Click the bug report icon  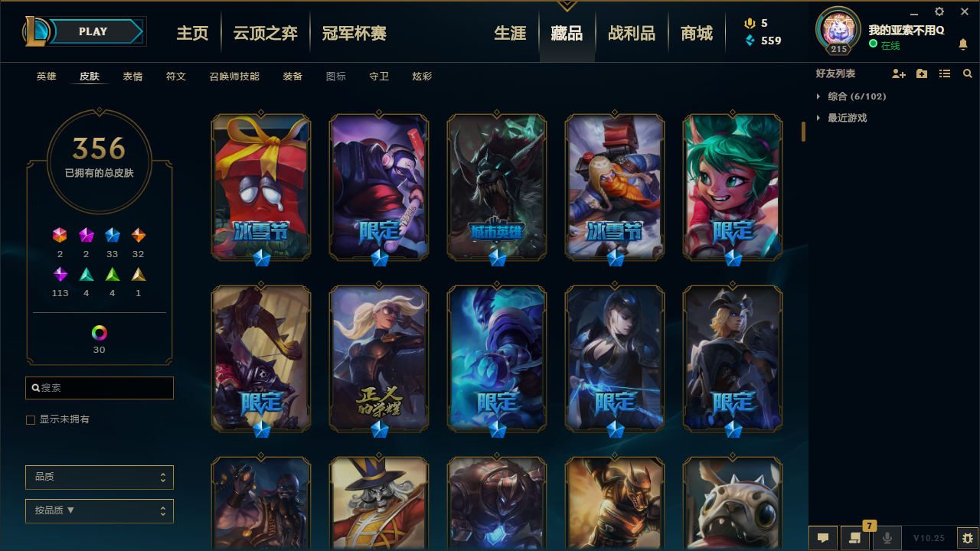(x=968, y=538)
